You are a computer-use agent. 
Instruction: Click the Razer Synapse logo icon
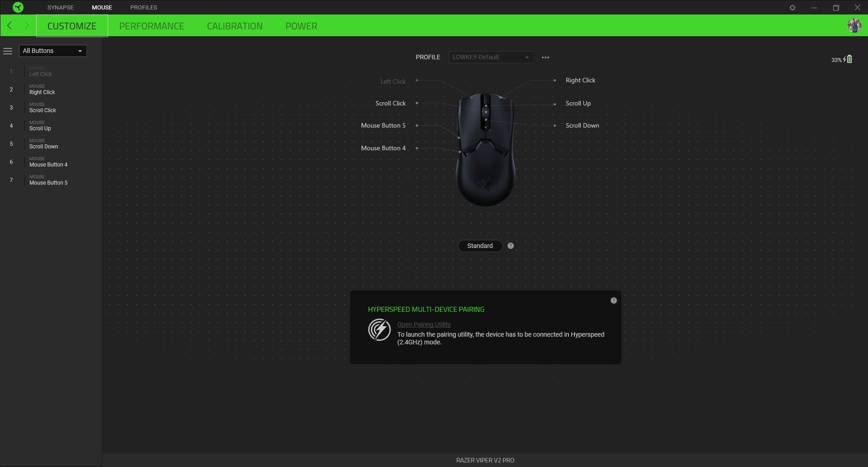coord(18,7)
